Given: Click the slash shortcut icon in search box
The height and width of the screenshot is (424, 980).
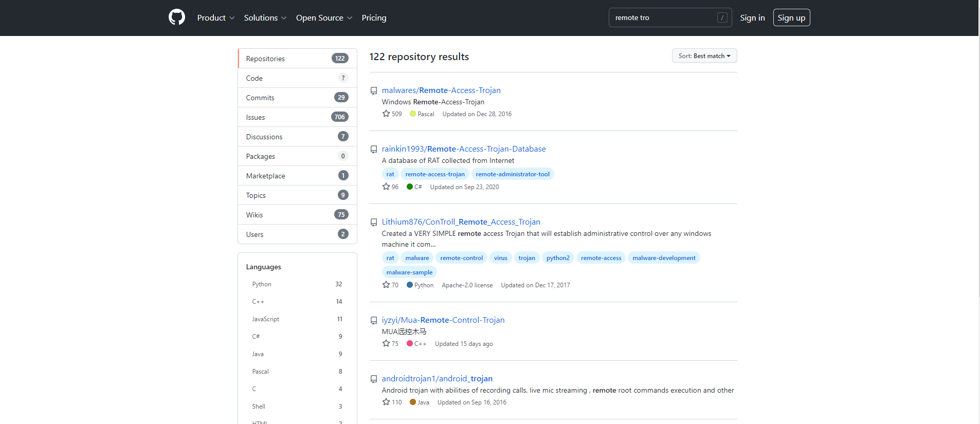Looking at the screenshot, I should click(722, 17).
